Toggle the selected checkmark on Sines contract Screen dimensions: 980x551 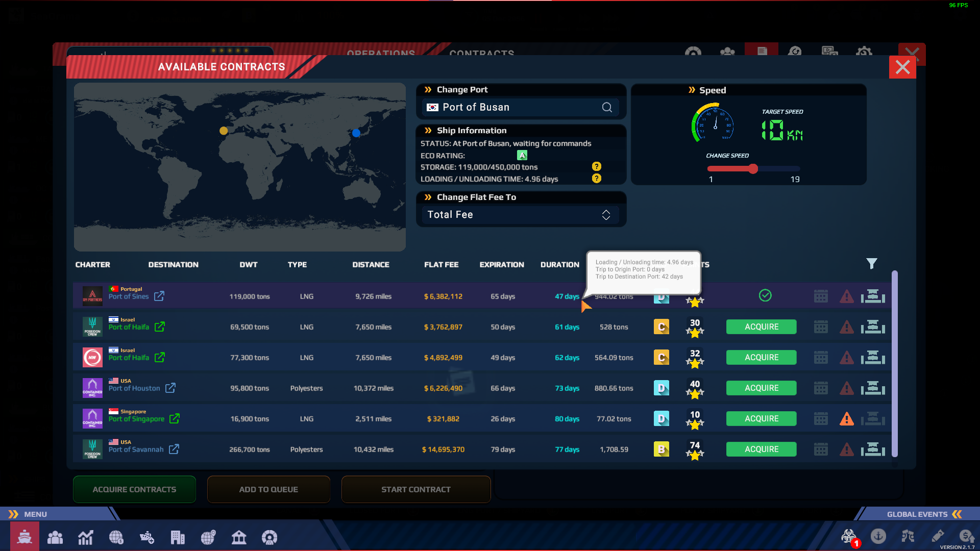765,295
